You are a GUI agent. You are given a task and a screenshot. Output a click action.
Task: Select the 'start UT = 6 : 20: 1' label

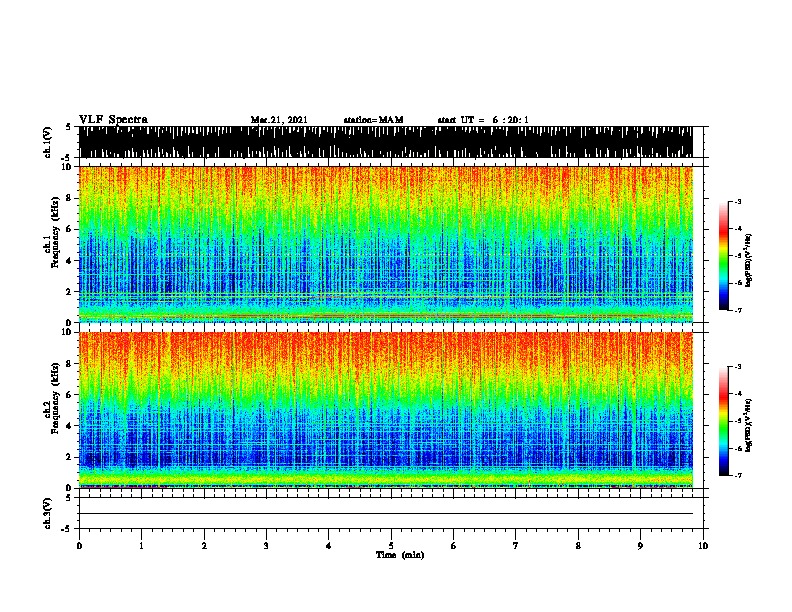click(x=483, y=120)
